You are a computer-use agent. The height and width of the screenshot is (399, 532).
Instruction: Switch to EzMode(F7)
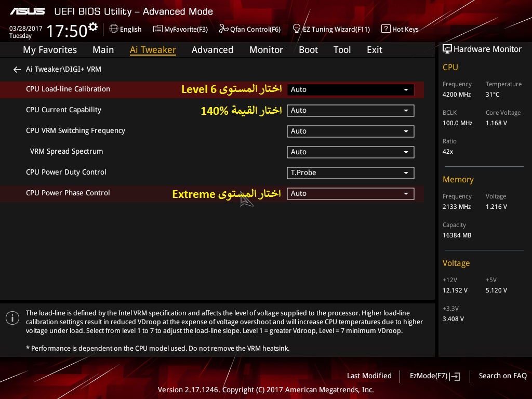click(435, 376)
